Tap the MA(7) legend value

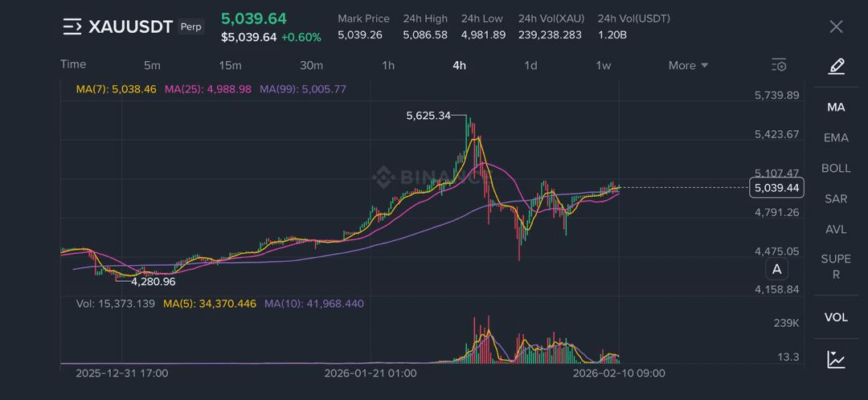[x=116, y=89]
